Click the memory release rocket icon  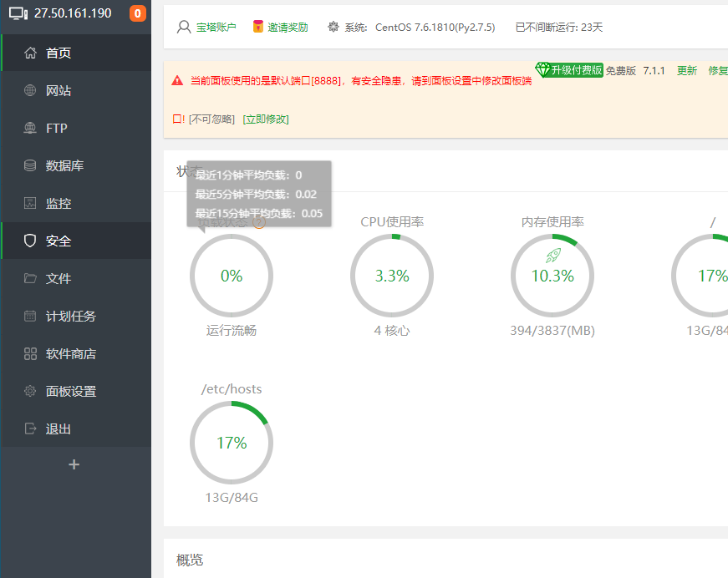click(553, 255)
